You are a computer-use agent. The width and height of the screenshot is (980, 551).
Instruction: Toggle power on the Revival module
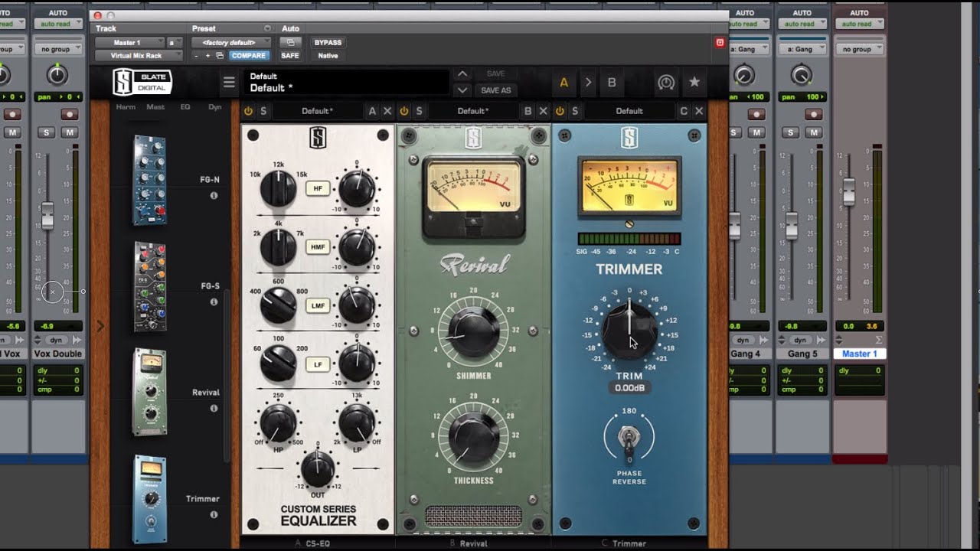pyautogui.click(x=404, y=111)
